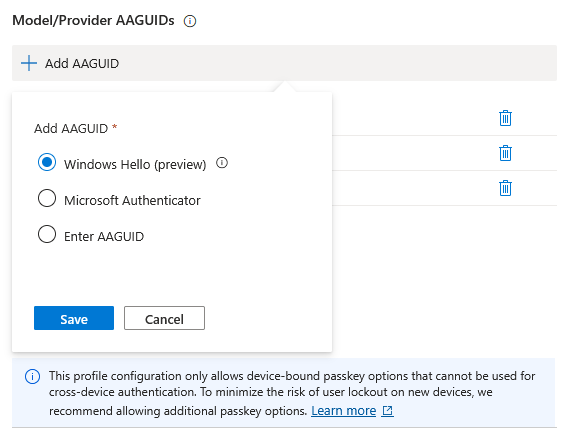Click the 'Add AAGUID *' field label
This screenshot has height=440, width=564.
76,128
